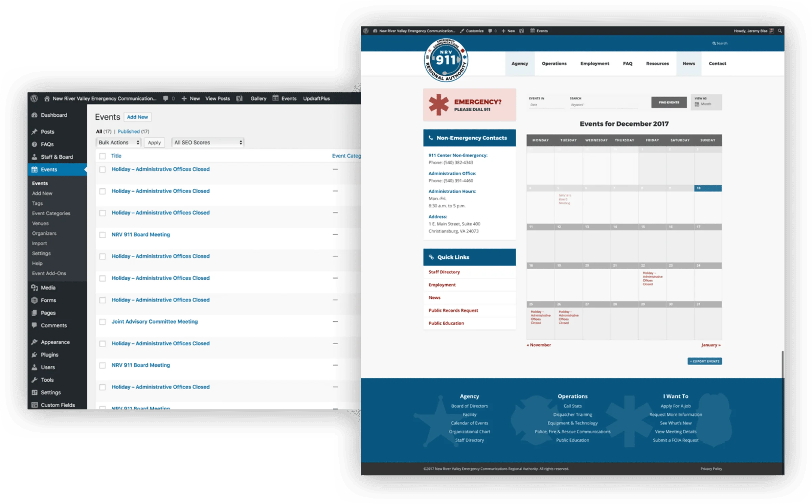812x504 pixels.
Task: Click the Search keyword field
Action: (604, 105)
